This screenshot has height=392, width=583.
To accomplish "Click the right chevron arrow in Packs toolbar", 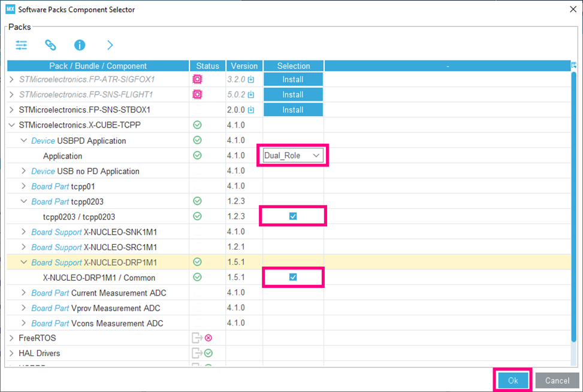I will 110,45.
